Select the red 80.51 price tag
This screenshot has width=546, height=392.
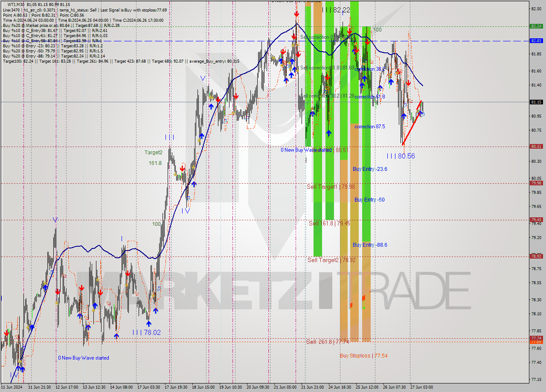coord(536,146)
